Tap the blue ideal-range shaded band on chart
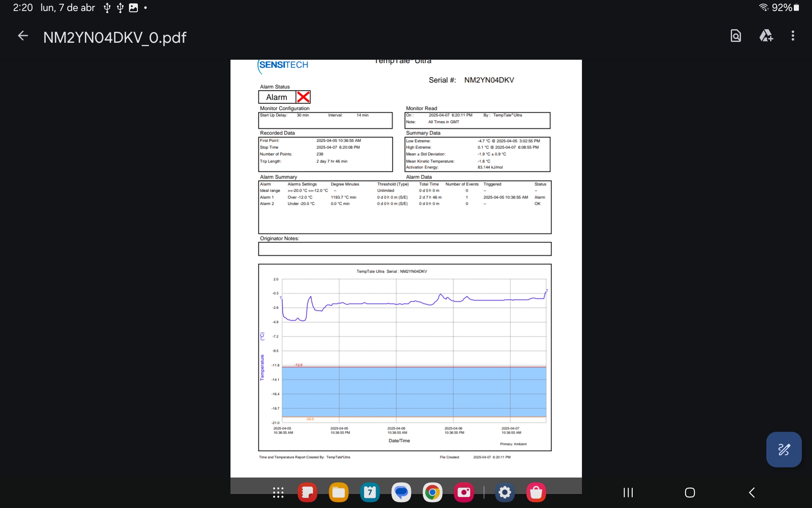 coord(414,392)
